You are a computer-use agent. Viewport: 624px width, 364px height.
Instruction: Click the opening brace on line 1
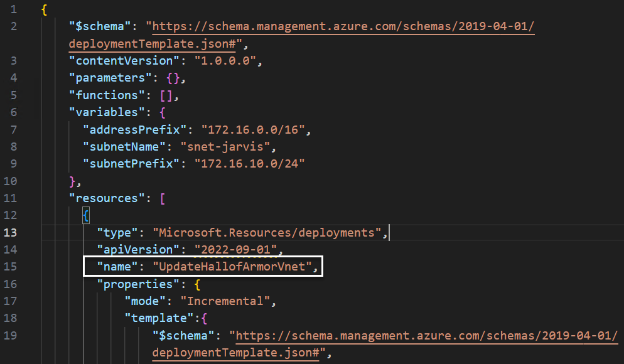[44, 9]
